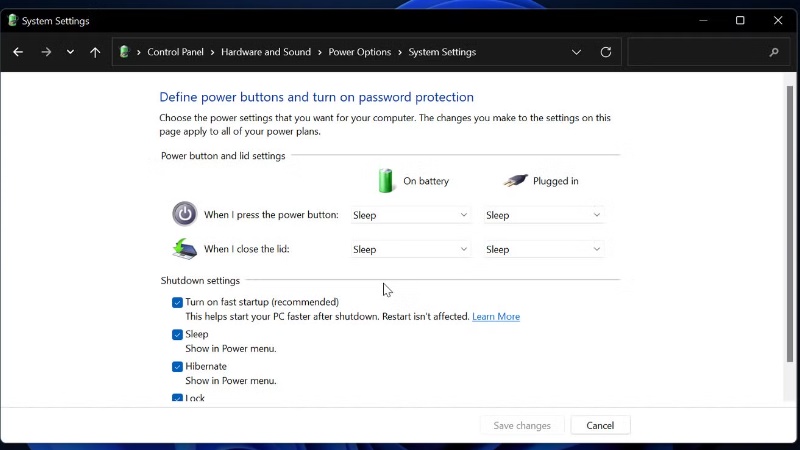
Task: Open power button On battery dropdown
Action: click(410, 215)
